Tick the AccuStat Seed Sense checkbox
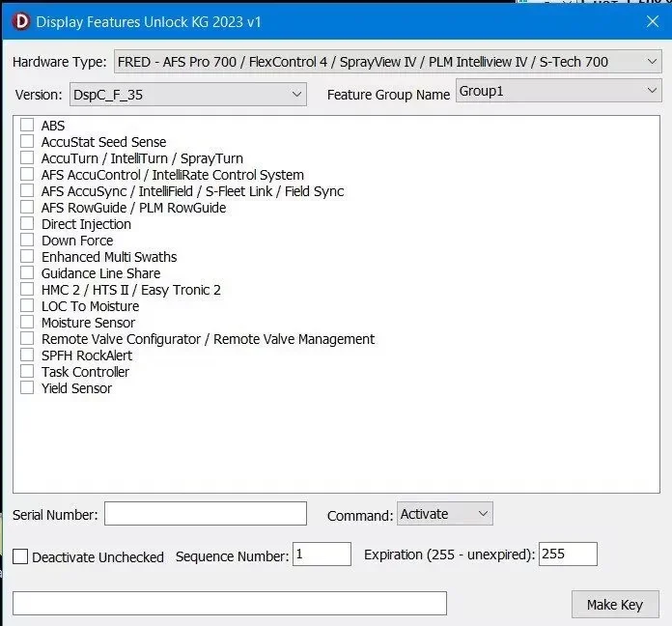The image size is (672, 626). click(27, 141)
